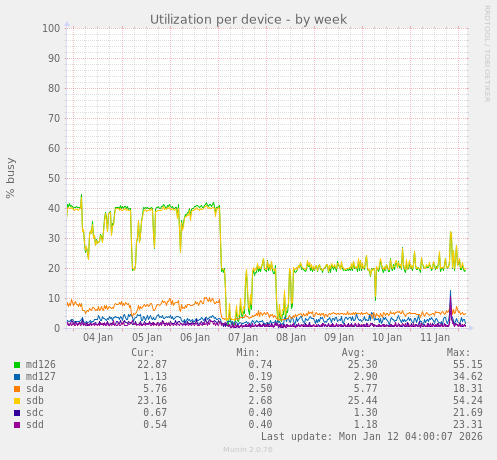Click sdd max value 23.31
Viewport: 497px width, 460px height.
(468, 425)
